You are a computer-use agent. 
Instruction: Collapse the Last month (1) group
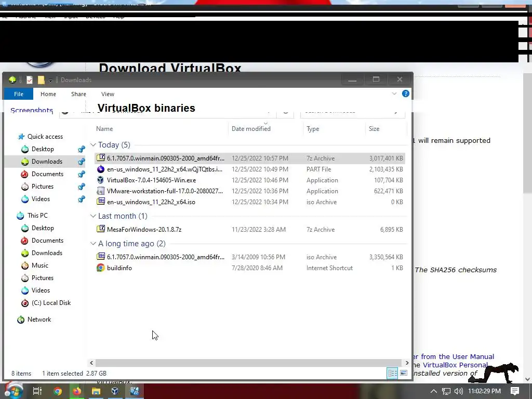pyautogui.click(x=93, y=216)
